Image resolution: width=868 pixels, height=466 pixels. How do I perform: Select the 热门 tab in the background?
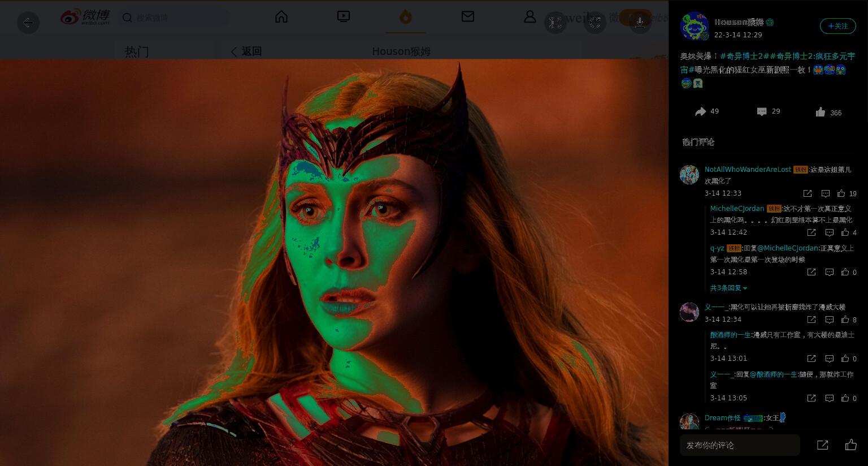point(137,52)
